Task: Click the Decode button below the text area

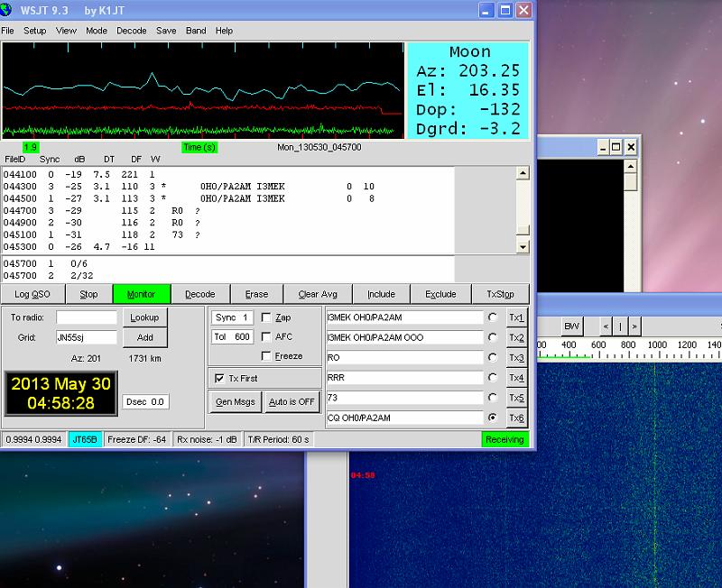Action: click(199, 294)
